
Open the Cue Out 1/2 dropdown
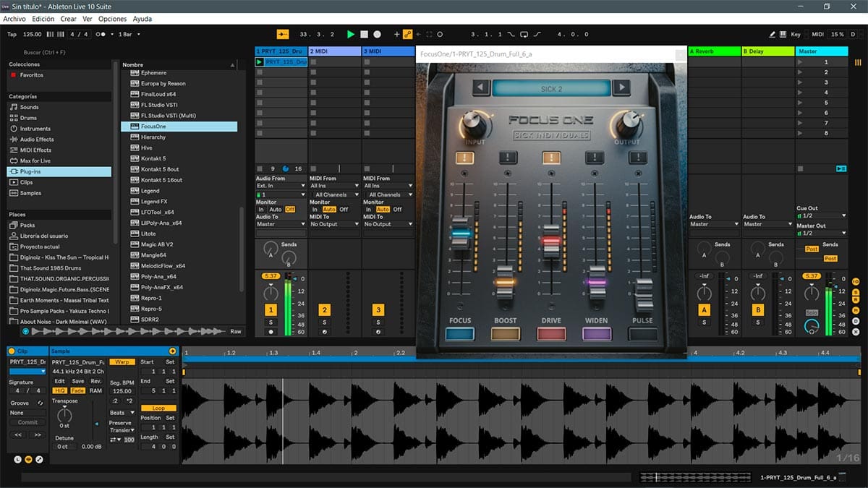[x=821, y=215]
